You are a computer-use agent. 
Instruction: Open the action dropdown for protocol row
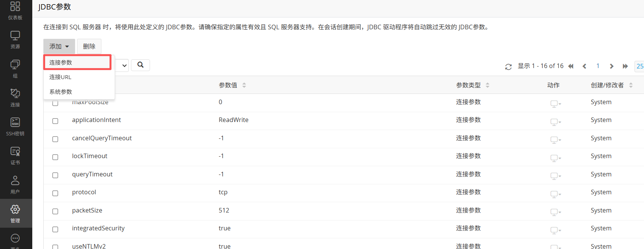(x=556, y=194)
